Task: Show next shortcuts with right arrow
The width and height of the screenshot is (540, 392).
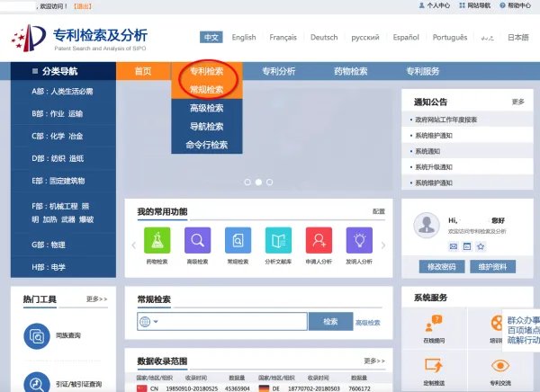Action: (383, 245)
